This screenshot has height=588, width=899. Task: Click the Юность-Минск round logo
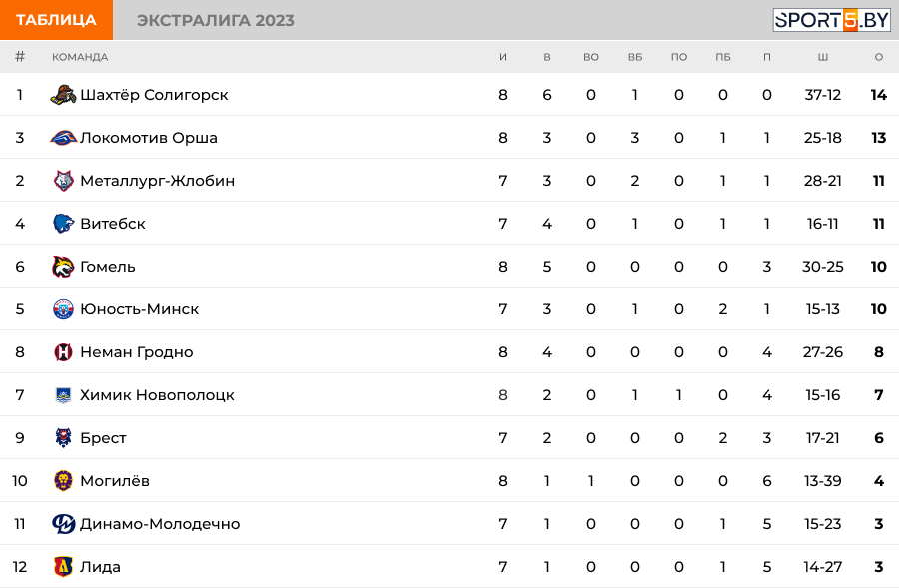63,309
